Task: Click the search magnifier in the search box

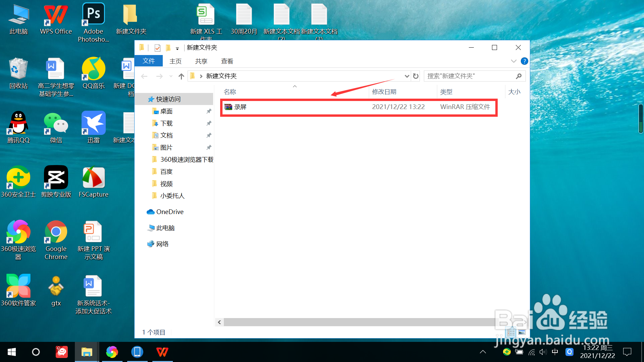Action: [x=518, y=76]
